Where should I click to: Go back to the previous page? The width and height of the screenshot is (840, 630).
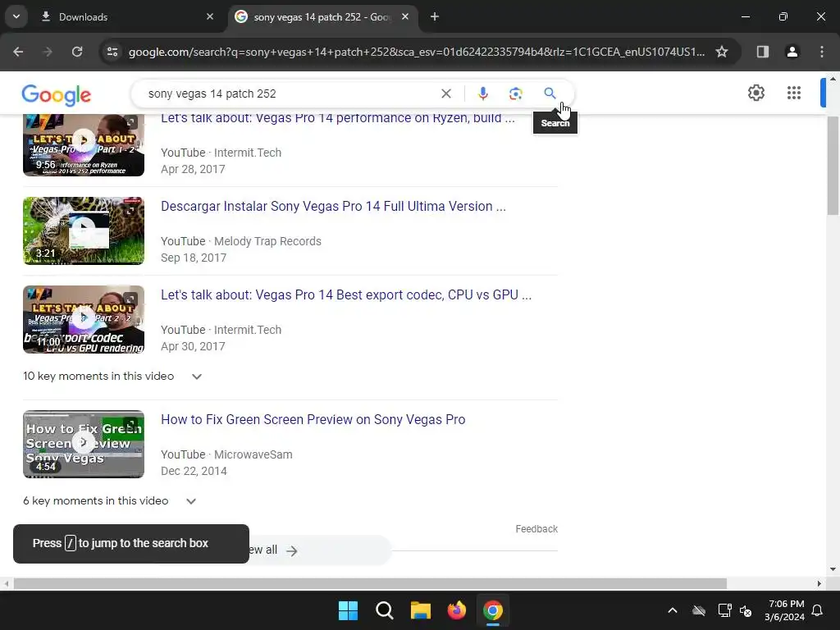(18, 52)
